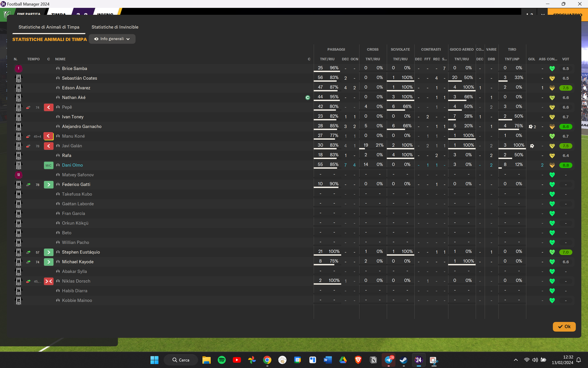Click Dani Olmo's M/C position badge
Image resolution: width=588 pixels, height=368 pixels.
point(49,165)
